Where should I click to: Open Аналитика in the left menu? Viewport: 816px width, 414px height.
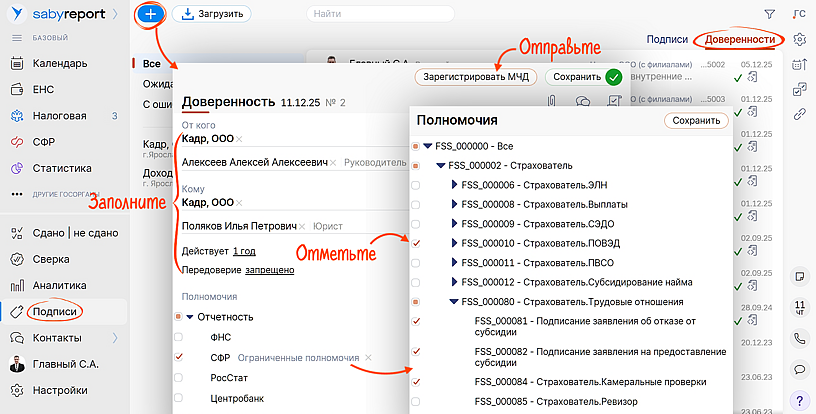tap(60, 285)
